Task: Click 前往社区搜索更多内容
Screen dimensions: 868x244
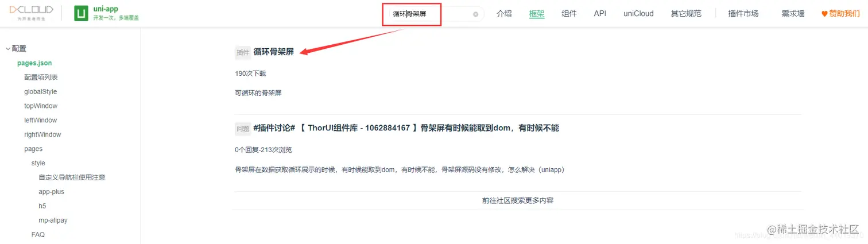Action: click(518, 200)
